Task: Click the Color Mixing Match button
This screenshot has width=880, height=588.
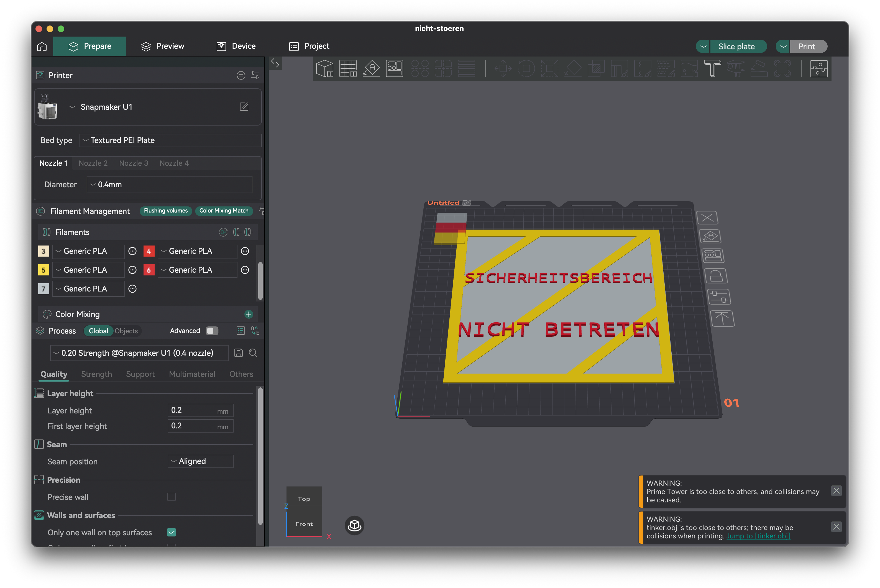Action: [224, 211]
